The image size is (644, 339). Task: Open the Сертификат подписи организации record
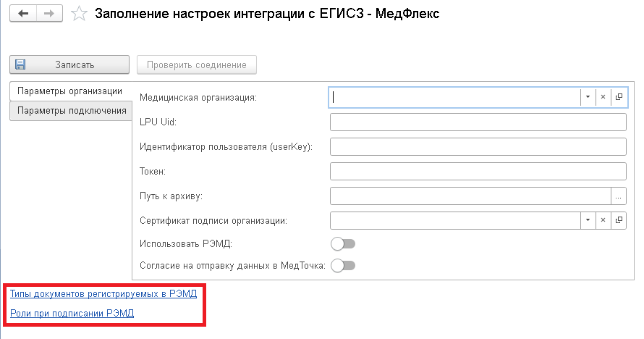[619, 219]
